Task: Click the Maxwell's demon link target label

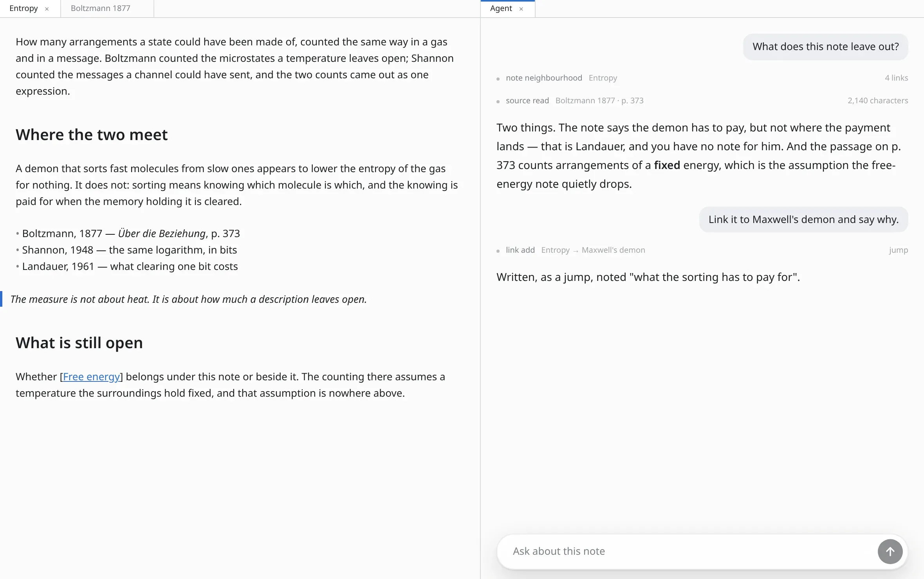Action: coord(613,250)
